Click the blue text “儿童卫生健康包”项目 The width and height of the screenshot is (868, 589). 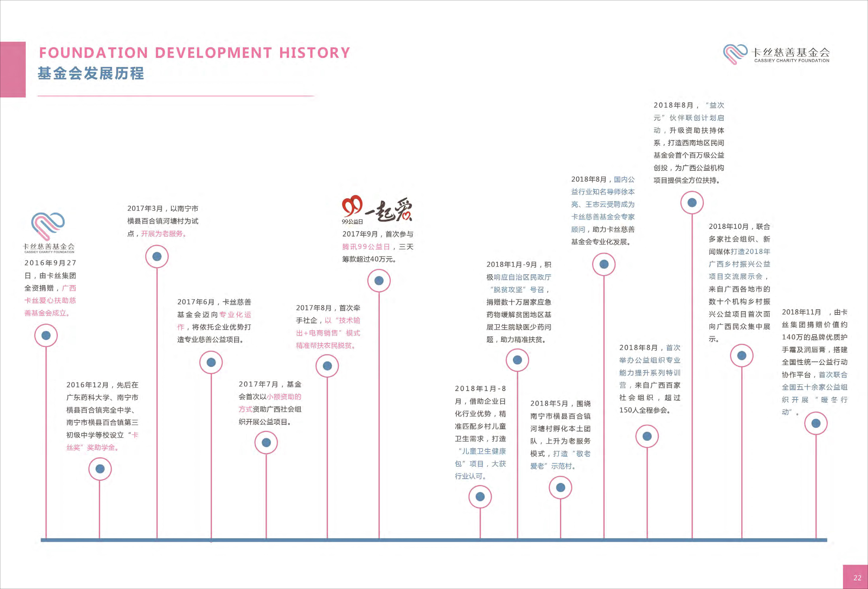[480, 458]
